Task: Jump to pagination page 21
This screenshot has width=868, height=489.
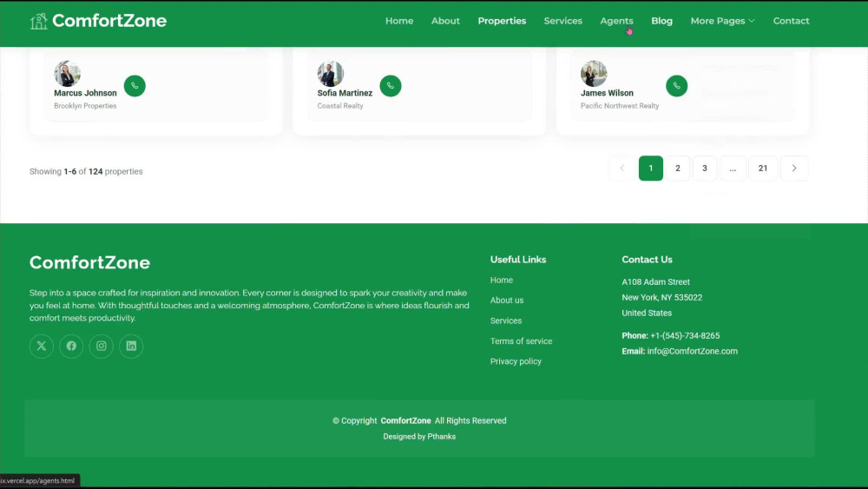Action: click(763, 169)
